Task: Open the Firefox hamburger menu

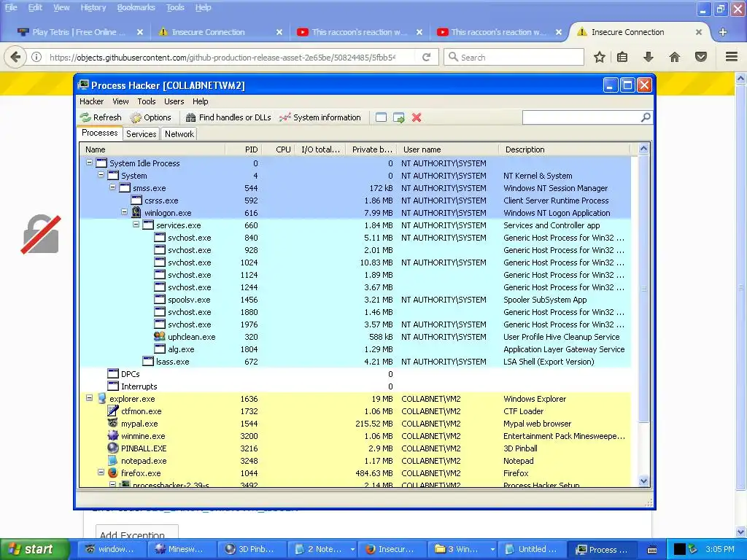Action: [x=732, y=57]
